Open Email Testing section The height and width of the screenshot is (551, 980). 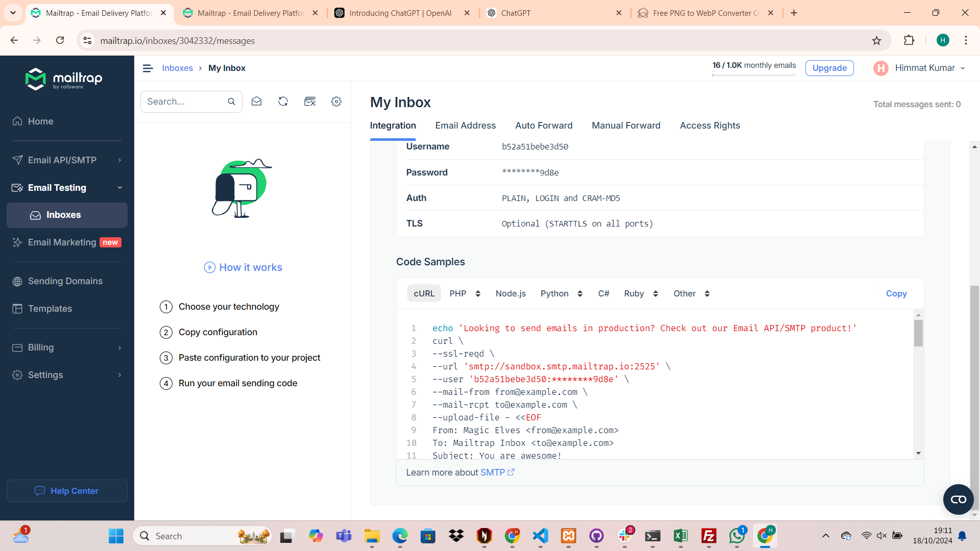(57, 187)
